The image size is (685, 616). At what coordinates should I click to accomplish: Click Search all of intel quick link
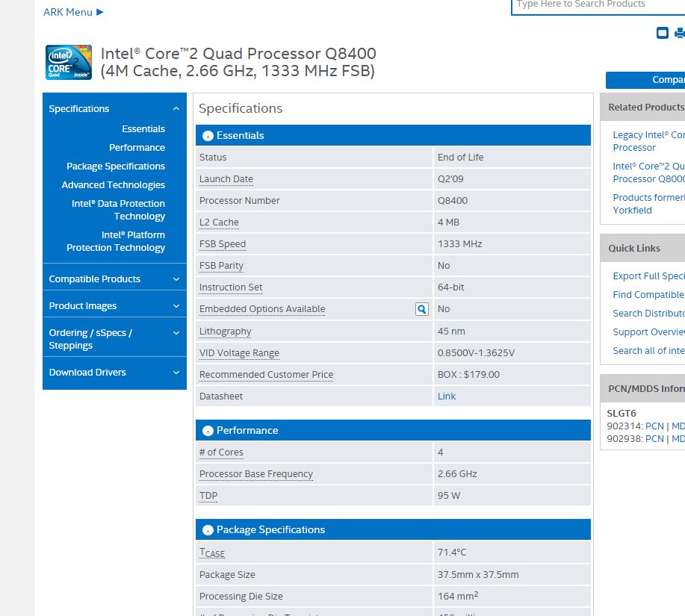tap(648, 351)
